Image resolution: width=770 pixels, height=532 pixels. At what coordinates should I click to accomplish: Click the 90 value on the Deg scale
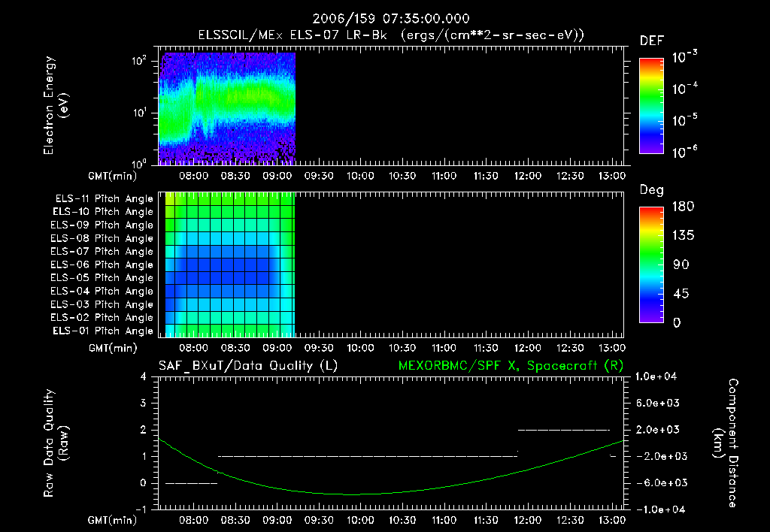point(681,264)
